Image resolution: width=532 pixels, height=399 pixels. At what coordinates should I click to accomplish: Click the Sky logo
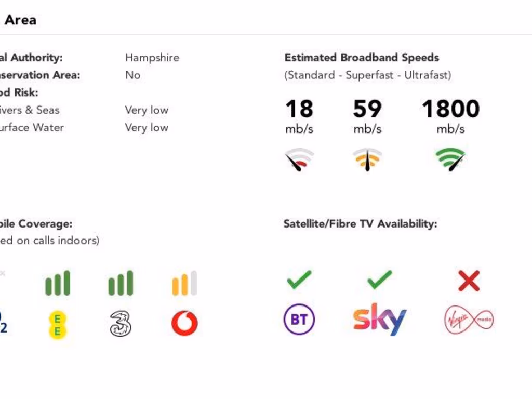(x=380, y=319)
